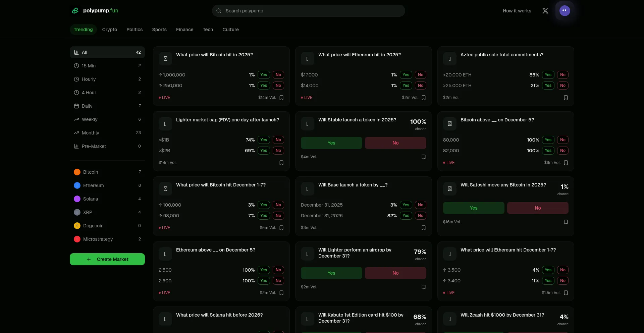Click Yes for >20,000 ETH Aztec outcome
The image size is (644, 333).
548,75
